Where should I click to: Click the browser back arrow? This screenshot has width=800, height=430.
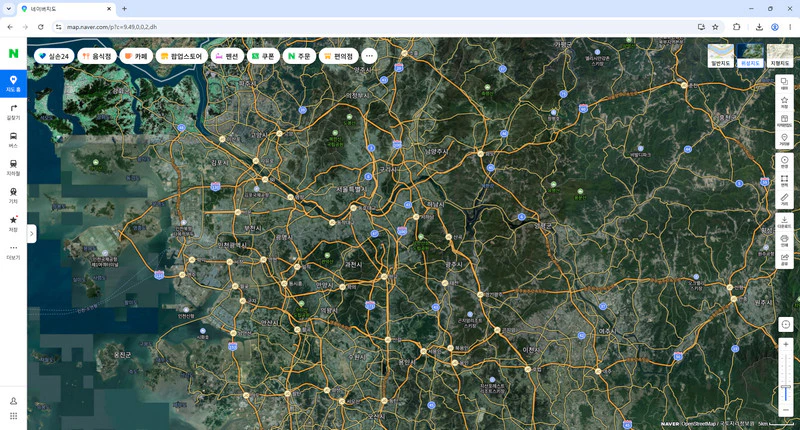click(x=10, y=27)
